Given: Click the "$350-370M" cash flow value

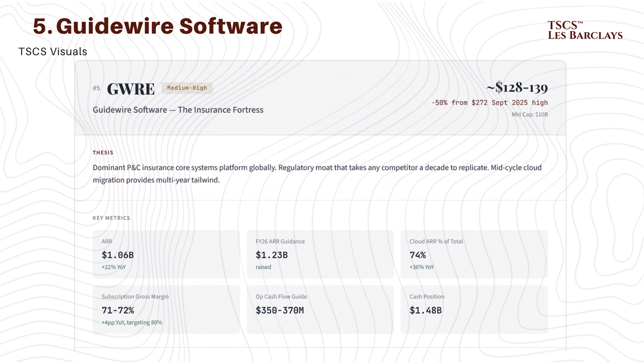Looking at the screenshot, I should click(280, 310).
